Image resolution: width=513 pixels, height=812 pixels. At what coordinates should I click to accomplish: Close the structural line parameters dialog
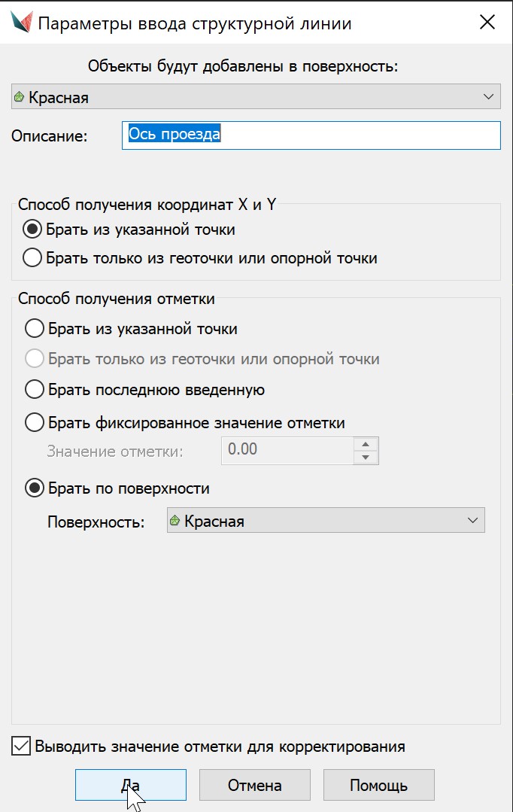[487, 23]
